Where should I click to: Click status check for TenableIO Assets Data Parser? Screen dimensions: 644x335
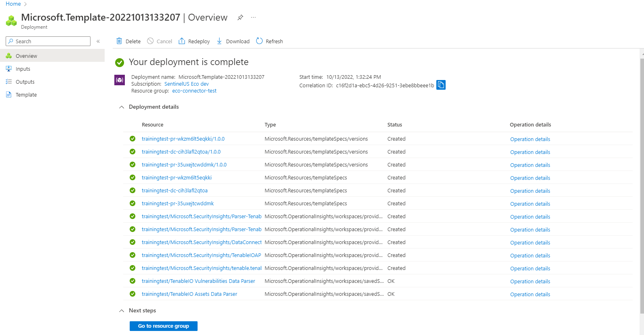coord(133,294)
